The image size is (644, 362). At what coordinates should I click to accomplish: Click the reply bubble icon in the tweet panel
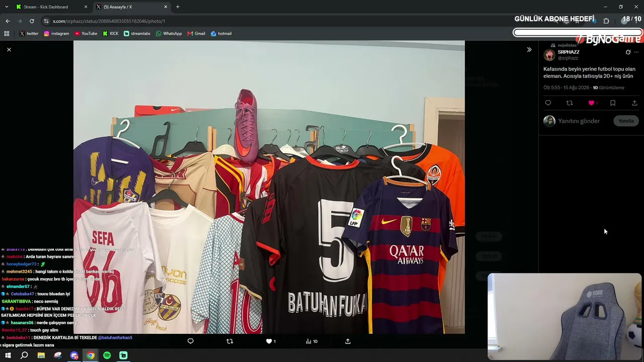coord(548,103)
